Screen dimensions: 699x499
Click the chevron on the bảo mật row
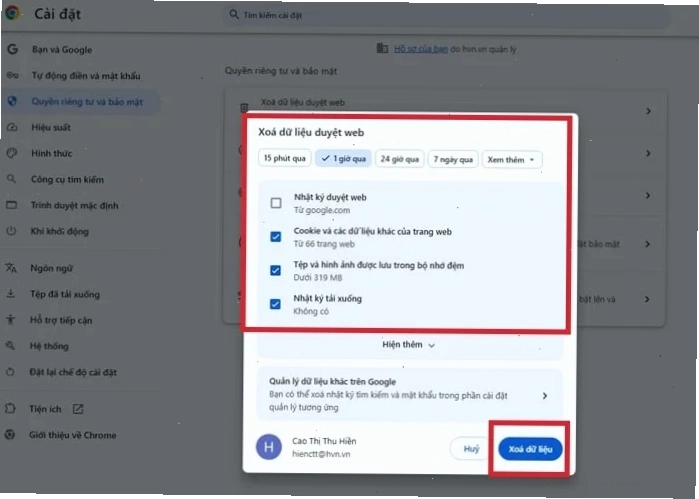coord(647,244)
